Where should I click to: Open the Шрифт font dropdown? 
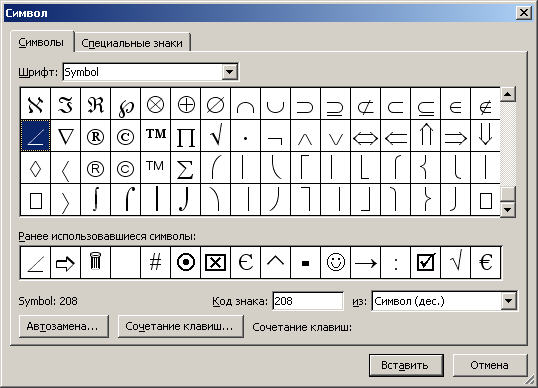click(x=230, y=72)
